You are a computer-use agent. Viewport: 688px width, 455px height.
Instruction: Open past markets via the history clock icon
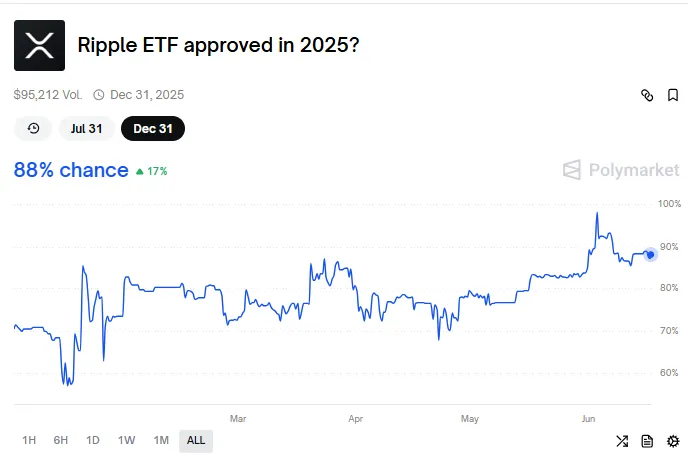33,129
